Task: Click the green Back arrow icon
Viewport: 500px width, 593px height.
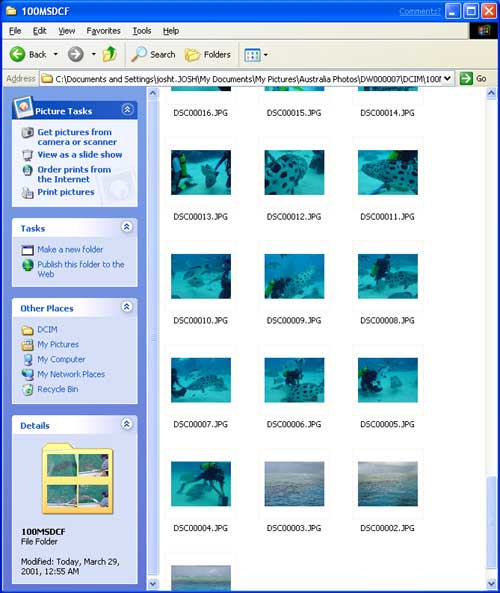Action: click(17, 54)
